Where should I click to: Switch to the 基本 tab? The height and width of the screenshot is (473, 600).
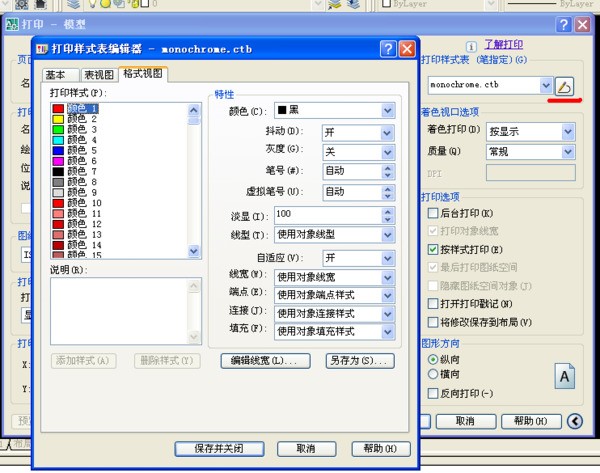click(61, 75)
